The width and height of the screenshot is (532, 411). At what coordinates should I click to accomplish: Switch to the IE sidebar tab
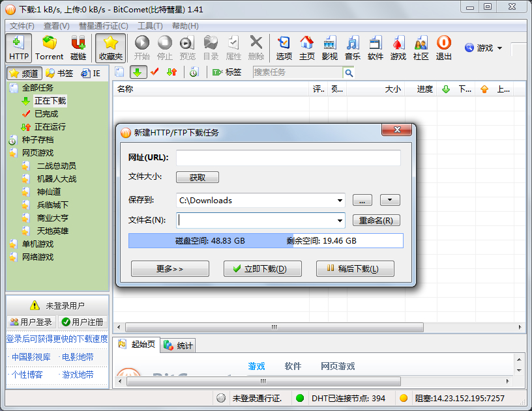tap(91, 73)
